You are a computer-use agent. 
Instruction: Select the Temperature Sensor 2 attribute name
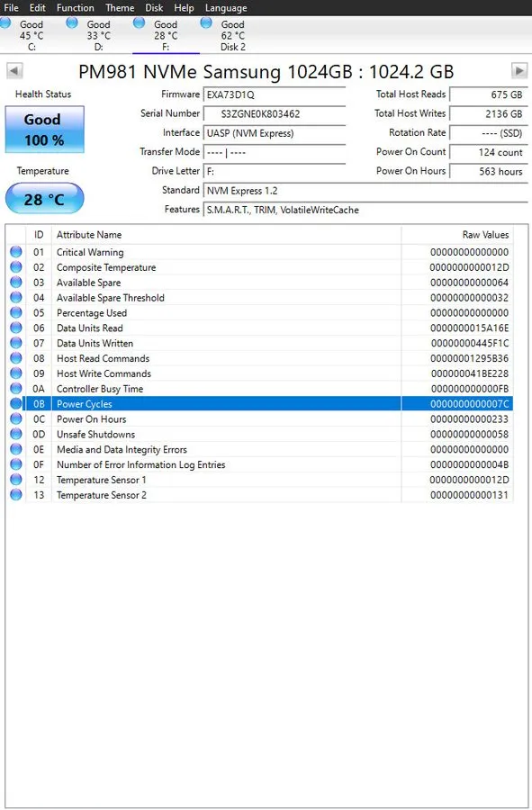[101, 495]
